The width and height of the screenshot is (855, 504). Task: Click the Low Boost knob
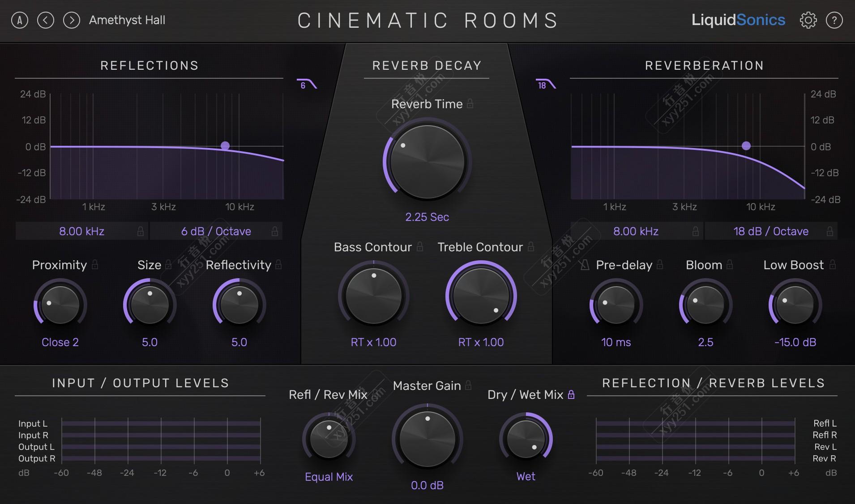795,305
